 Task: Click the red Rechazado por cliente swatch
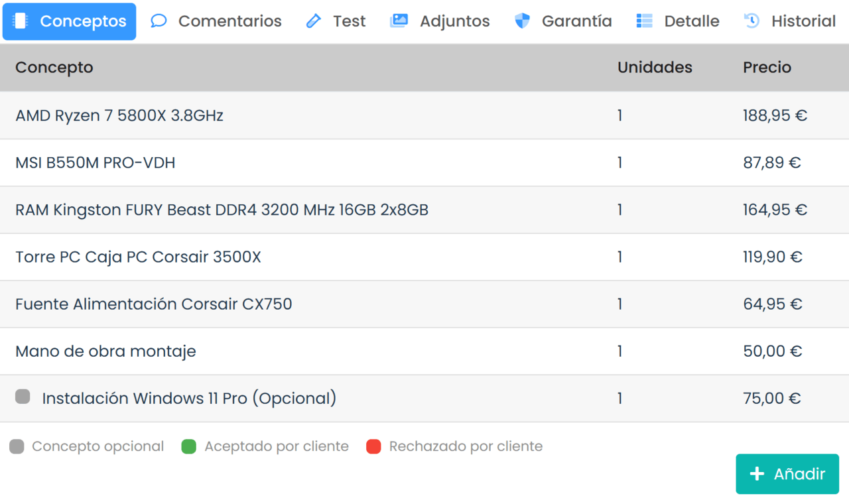pyautogui.click(x=373, y=446)
